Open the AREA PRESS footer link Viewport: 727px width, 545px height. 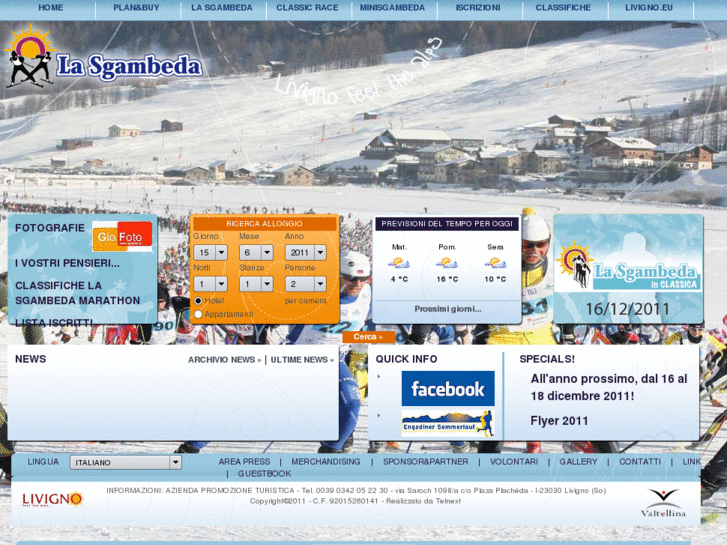(244, 462)
